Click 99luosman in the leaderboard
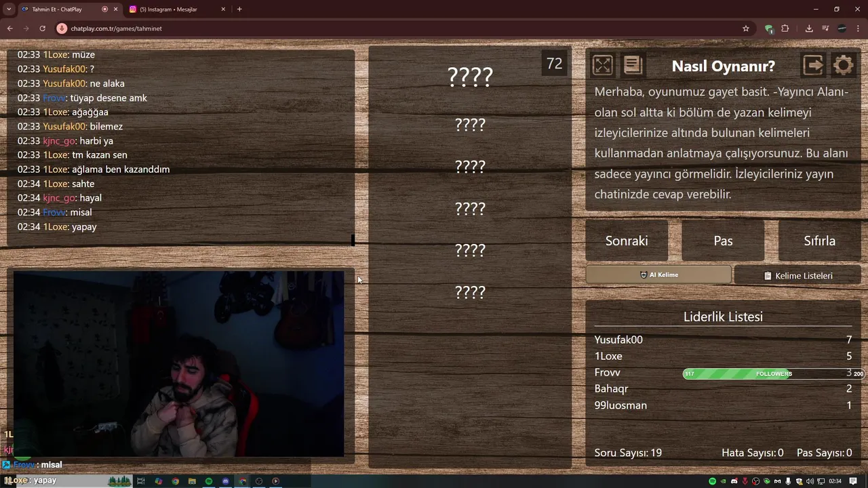 point(620,405)
